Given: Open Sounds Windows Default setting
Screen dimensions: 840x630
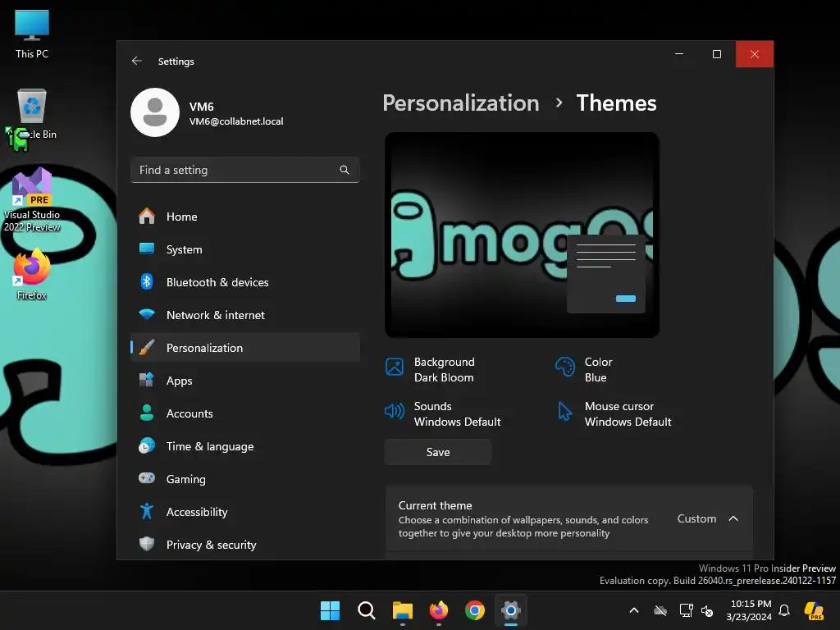Looking at the screenshot, I should (x=442, y=413).
